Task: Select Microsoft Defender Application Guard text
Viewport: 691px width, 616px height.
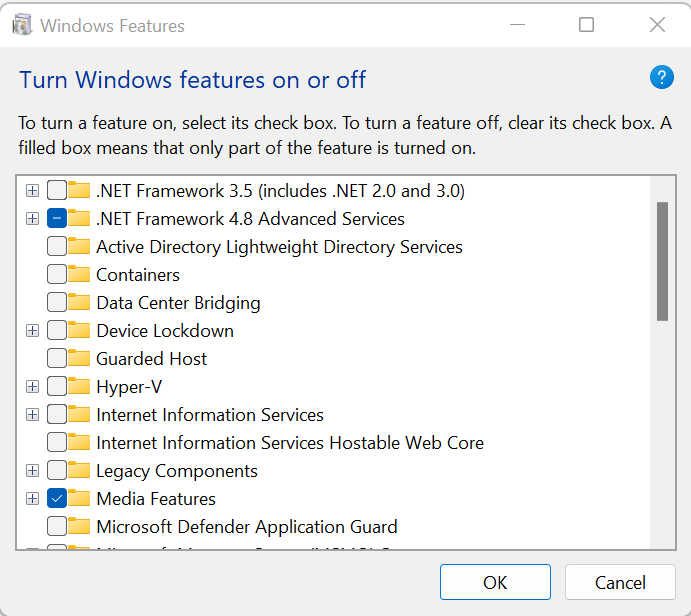Action: pos(247,527)
